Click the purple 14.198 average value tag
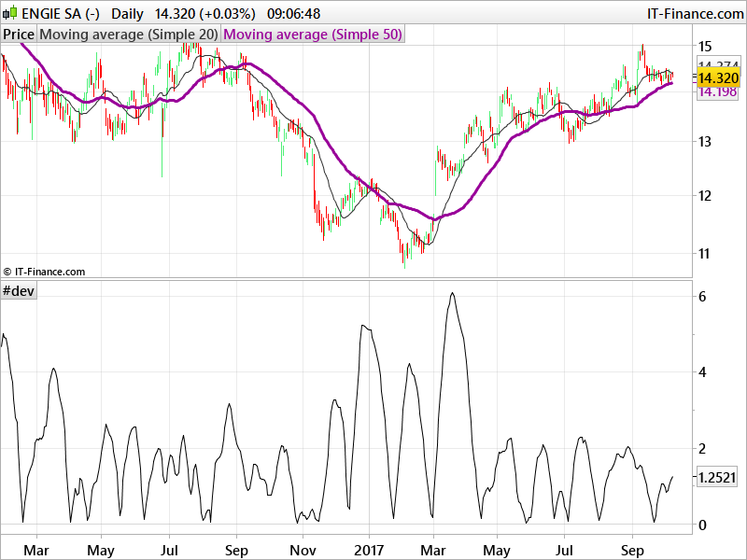Viewport: 747px width, 560px height. click(x=718, y=91)
